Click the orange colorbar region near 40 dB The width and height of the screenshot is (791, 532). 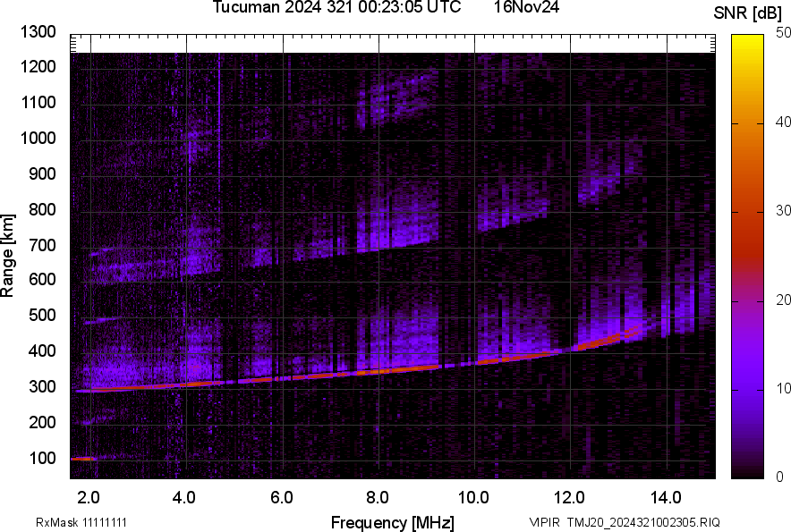[747, 122]
